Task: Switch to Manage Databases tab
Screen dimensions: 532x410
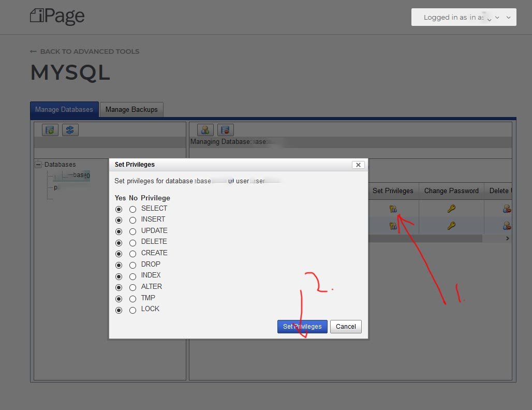Action: point(64,109)
